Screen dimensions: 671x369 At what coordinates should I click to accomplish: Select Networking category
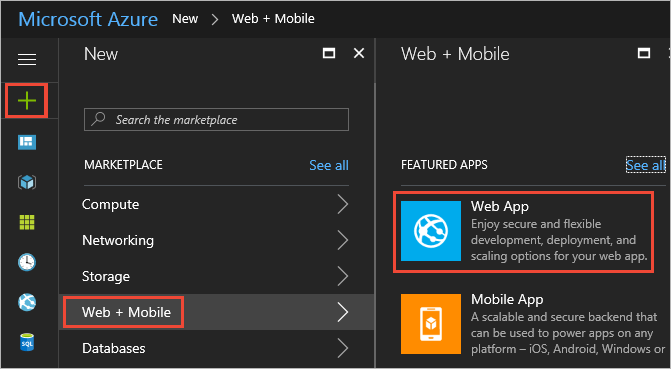[217, 240]
